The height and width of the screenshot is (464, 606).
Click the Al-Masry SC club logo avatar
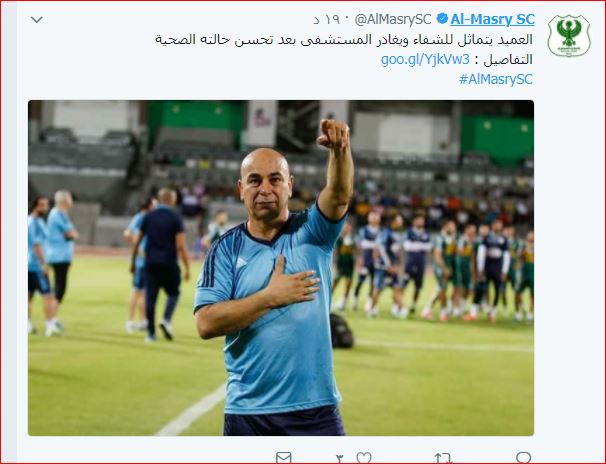click(569, 36)
